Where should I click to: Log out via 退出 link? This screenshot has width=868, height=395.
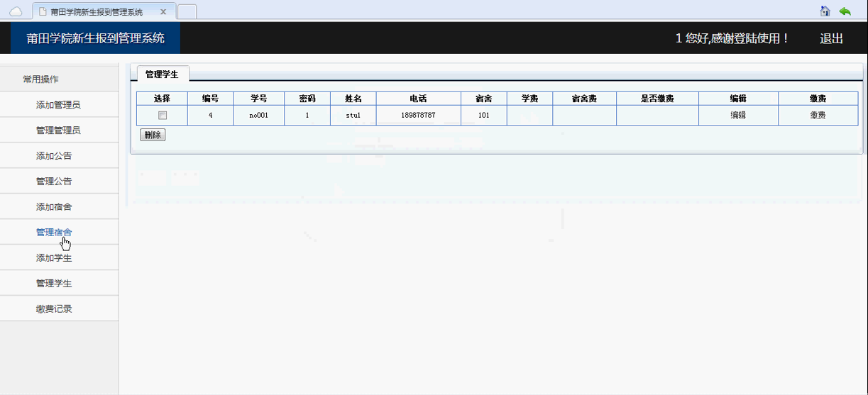831,38
